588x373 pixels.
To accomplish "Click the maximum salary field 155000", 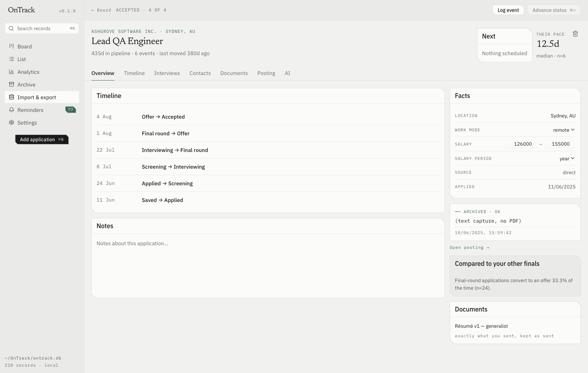I will coord(560,144).
